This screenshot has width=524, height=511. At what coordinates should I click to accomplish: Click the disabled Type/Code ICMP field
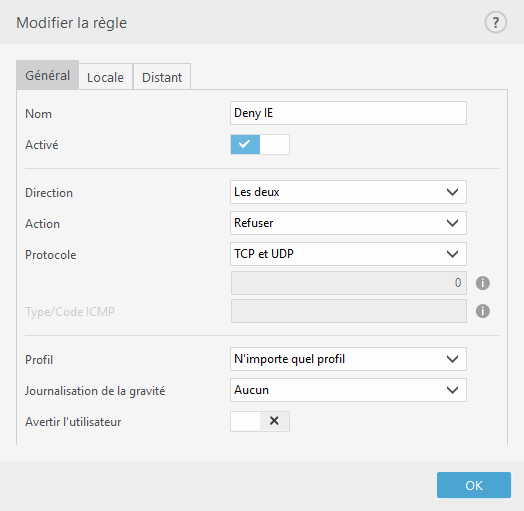pyautogui.click(x=349, y=311)
